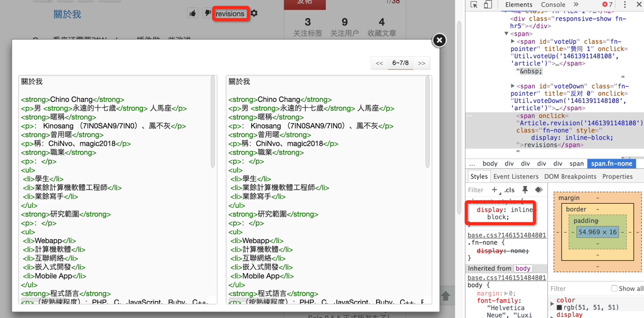Click the 关注用户 count 9

coord(345,22)
